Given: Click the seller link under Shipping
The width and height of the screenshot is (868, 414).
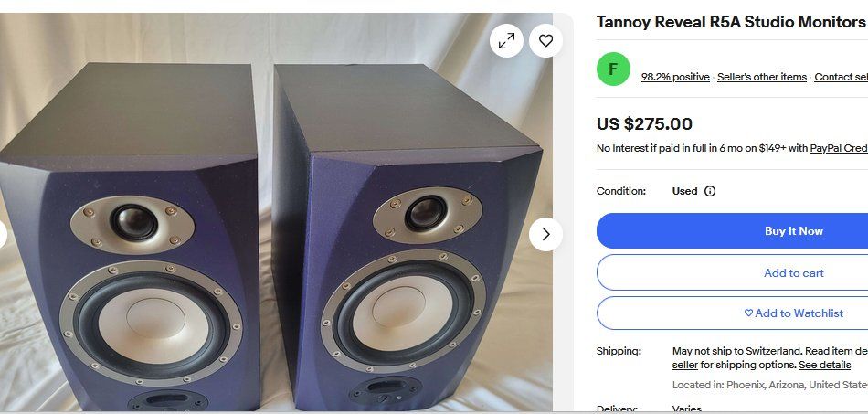Looking at the screenshot, I should (684, 365).
